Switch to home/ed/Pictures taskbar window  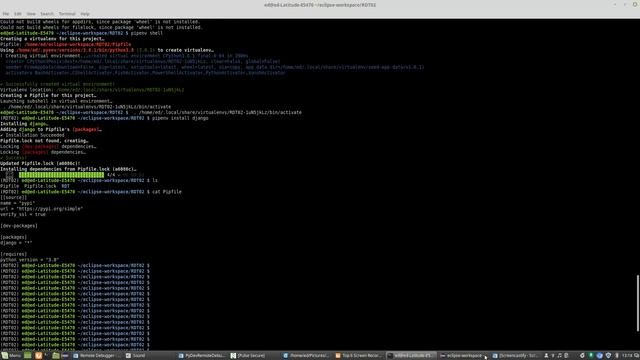click(x=307, y=356)
